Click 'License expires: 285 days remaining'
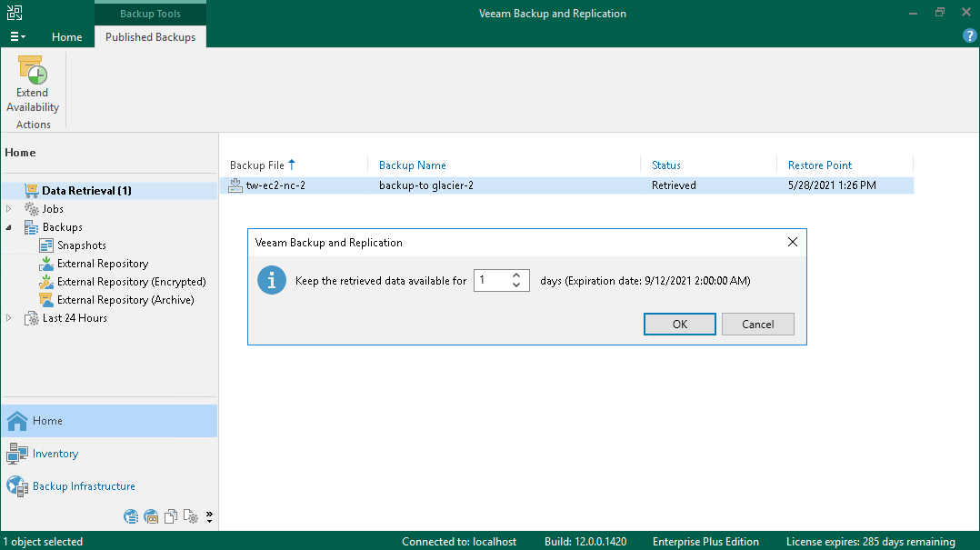Screen dimensions: 980x550 [871, 542]
